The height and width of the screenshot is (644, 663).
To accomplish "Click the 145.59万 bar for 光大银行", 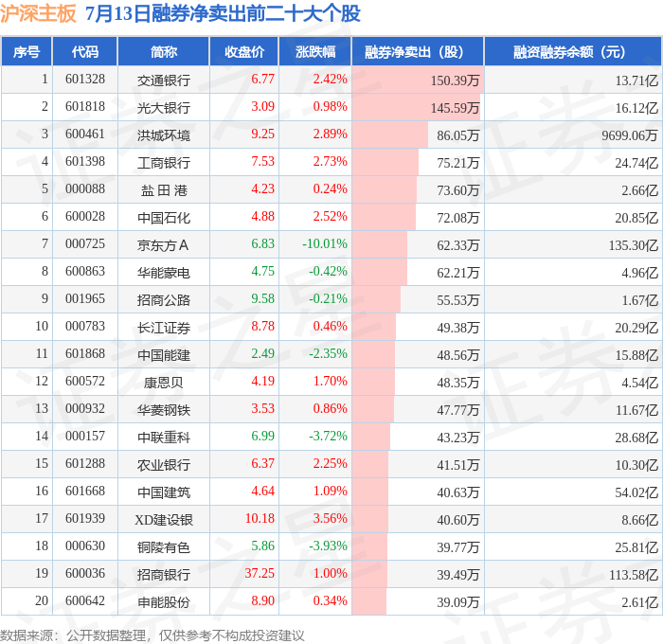I will 416,107.
